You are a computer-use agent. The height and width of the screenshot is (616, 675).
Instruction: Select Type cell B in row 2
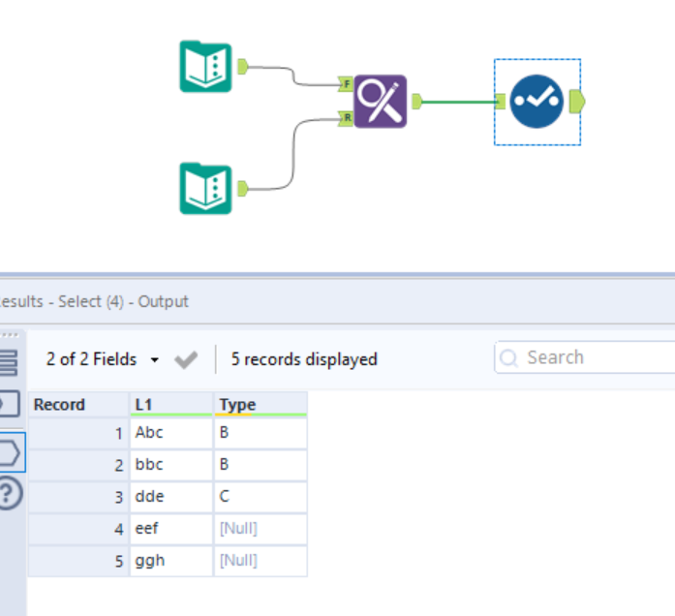(261, 465)
